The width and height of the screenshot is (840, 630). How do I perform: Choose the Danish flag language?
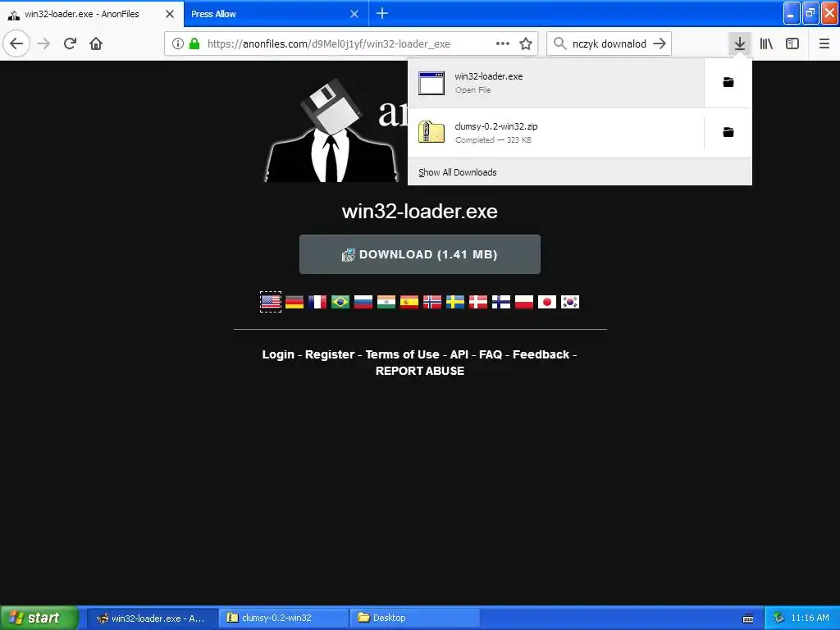click(x=478, y=302)
